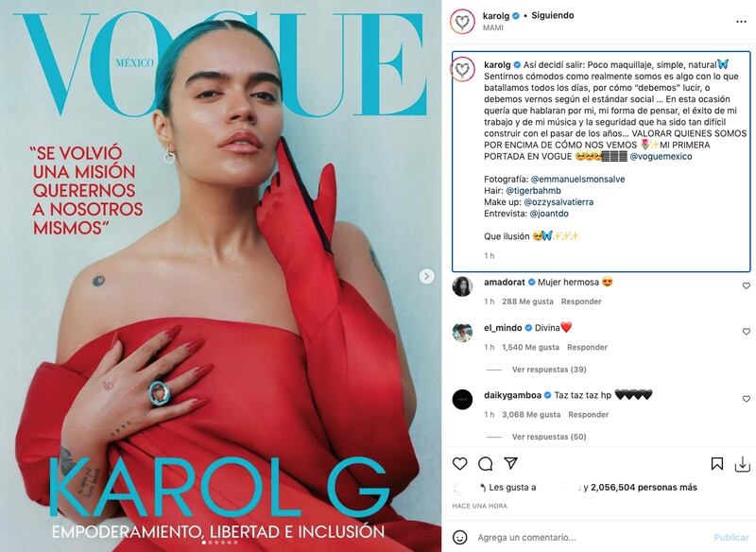Share post via paper plane icon

(x=510, y=463)
